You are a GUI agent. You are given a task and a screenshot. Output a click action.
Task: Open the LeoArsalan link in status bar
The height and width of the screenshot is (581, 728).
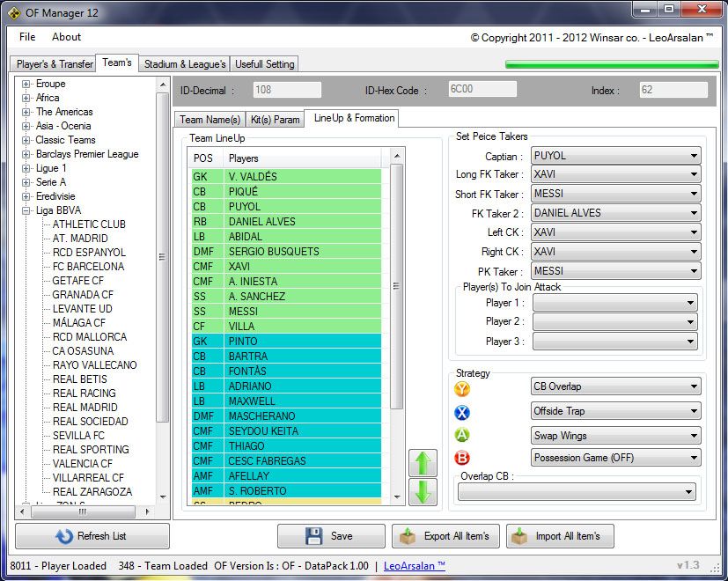(x=415, y=565)
